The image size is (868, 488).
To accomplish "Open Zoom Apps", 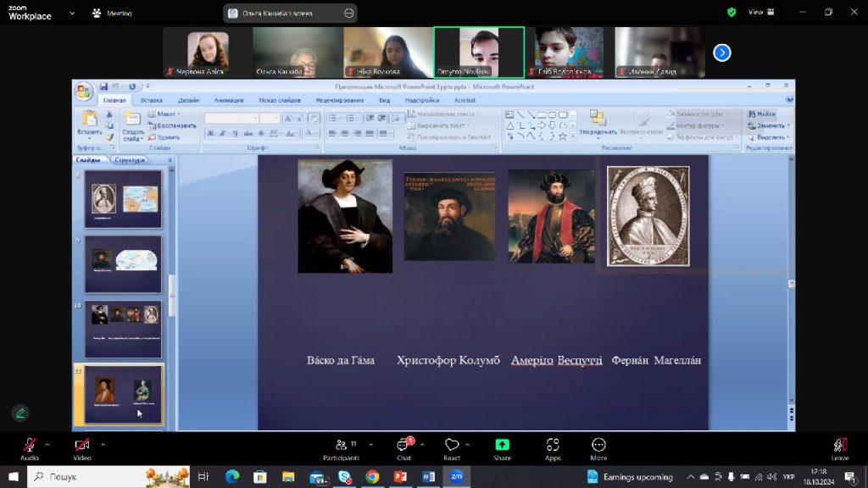I will point(553,449).
